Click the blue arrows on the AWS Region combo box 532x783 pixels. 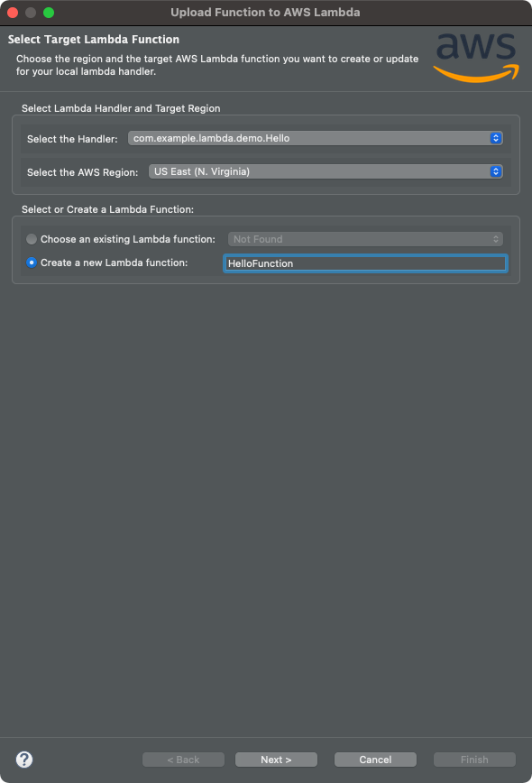pos(496,171)
